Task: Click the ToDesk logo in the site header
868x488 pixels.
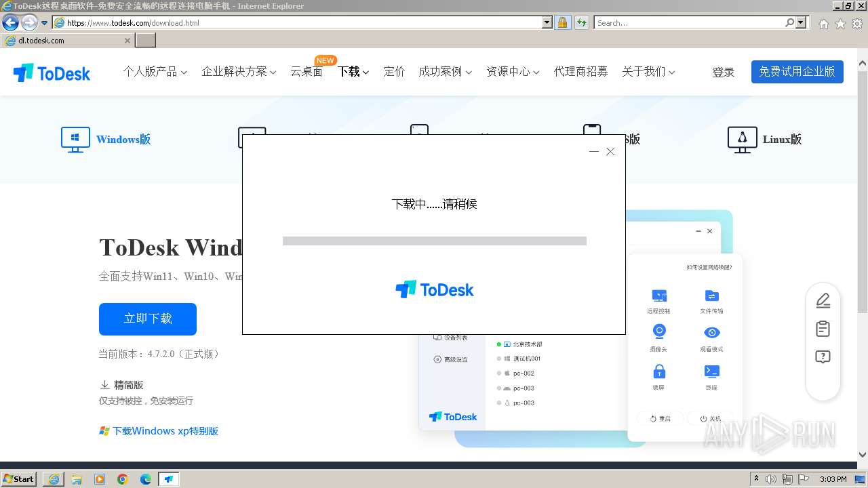Action: [52, 73]
